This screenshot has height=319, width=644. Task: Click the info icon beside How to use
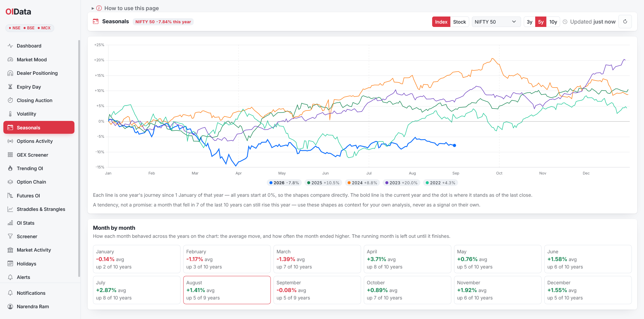coord(99,8)
